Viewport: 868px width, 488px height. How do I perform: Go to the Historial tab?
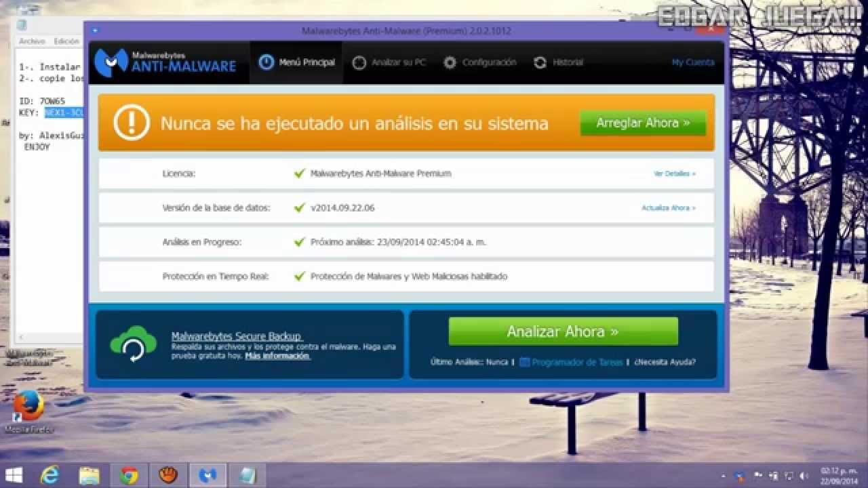coord(559,62)
